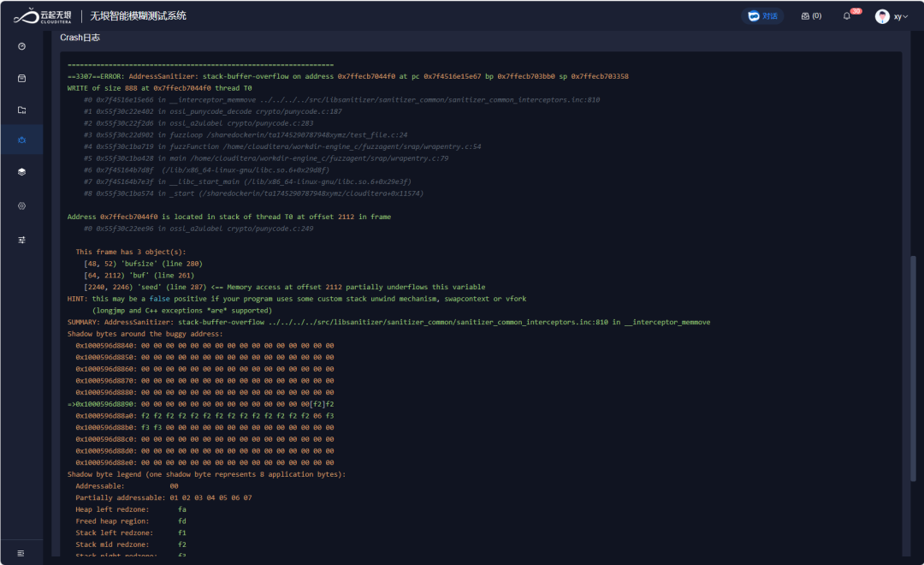The height and width of the screenshot is (565, 924).
Task: Click the 'WRITE of size 888' line
Action: pos(160,88)
